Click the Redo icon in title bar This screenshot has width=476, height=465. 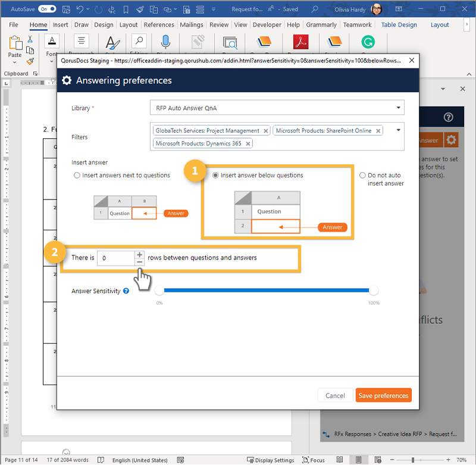coord(98,10)
